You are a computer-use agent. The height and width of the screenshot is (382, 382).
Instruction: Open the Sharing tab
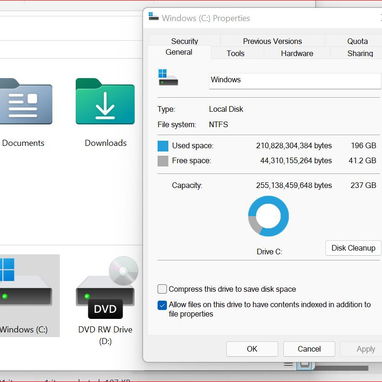(360, 53)
